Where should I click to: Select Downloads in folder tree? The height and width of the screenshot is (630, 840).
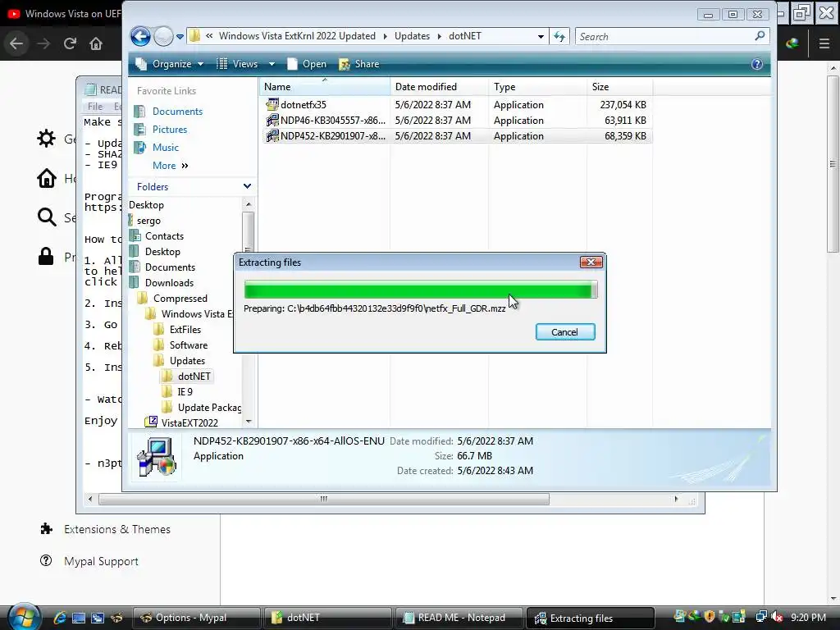(169, 283)
